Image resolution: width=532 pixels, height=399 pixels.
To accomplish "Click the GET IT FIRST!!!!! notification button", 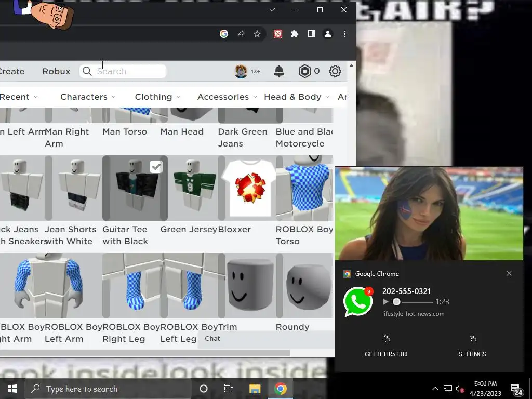I will click(386, 347).
